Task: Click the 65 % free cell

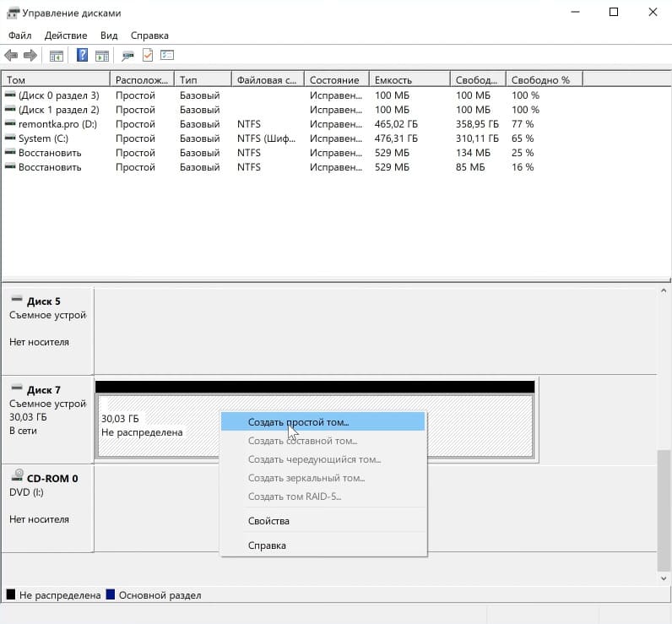Action: [523, 138]
